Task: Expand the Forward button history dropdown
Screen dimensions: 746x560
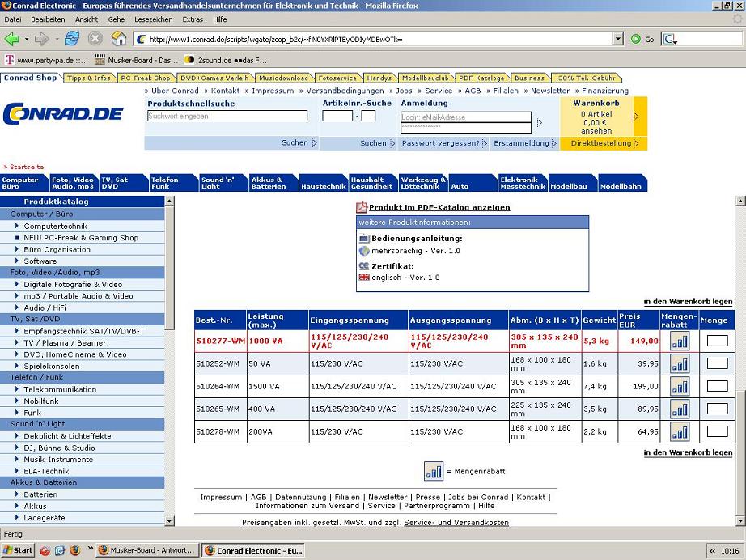Action: (57, 39)
